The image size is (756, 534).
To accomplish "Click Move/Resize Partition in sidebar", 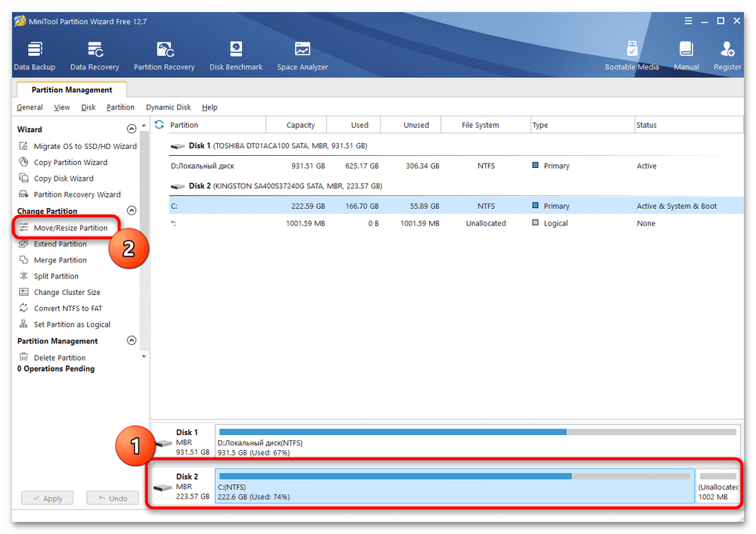I will pos(70,228).
